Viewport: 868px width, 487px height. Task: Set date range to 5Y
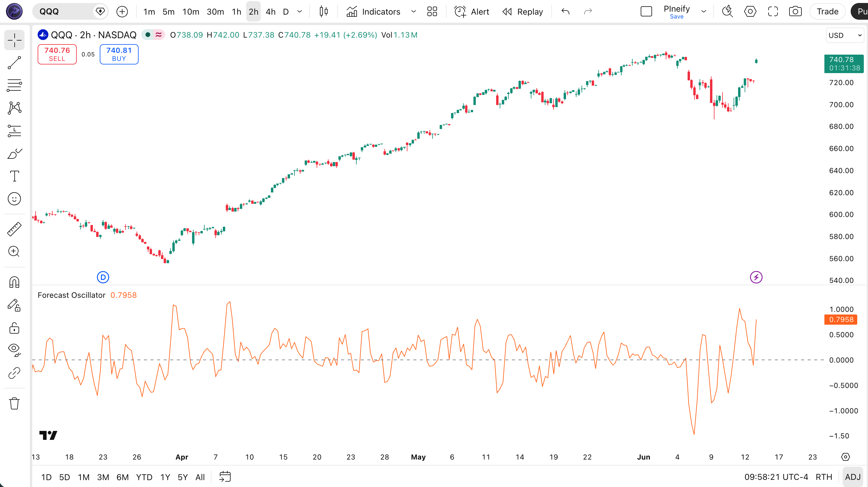183,477
